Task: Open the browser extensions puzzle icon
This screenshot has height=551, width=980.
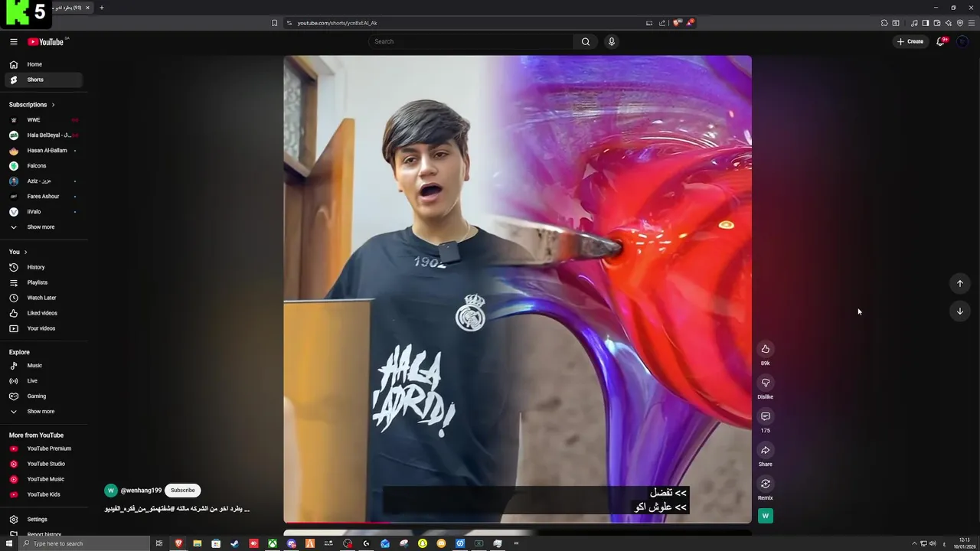Action: [884, 23]
